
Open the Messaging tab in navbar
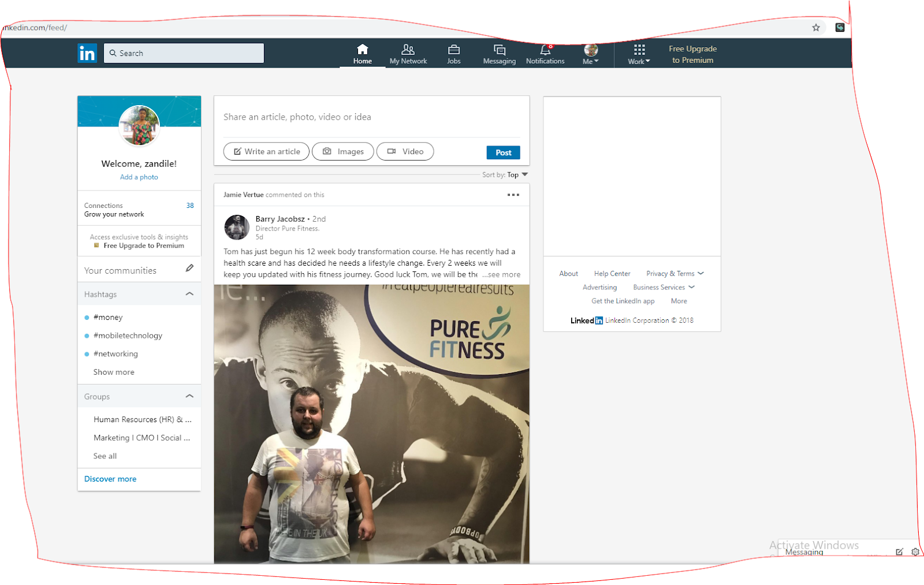500,54
